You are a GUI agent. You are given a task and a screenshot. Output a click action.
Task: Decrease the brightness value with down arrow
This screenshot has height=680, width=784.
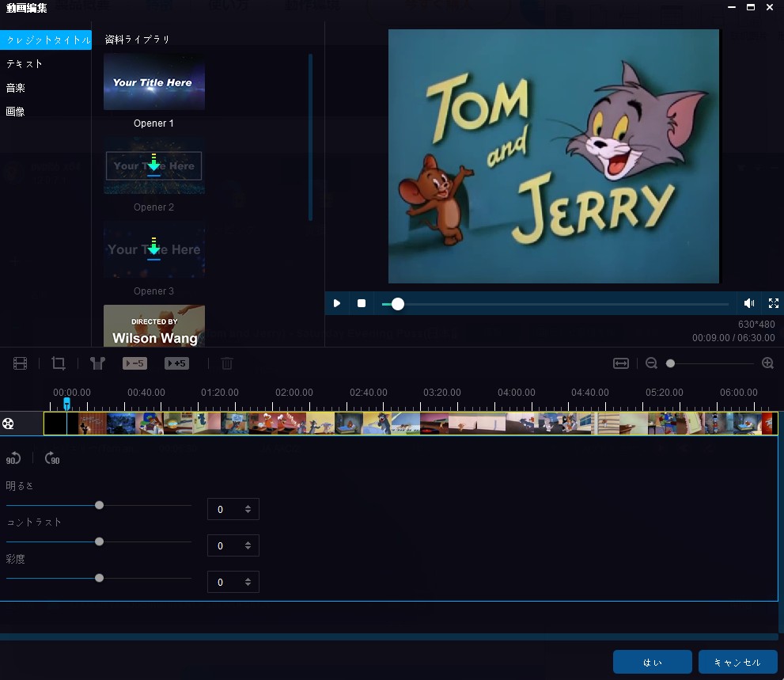click(x=248, y=512)
